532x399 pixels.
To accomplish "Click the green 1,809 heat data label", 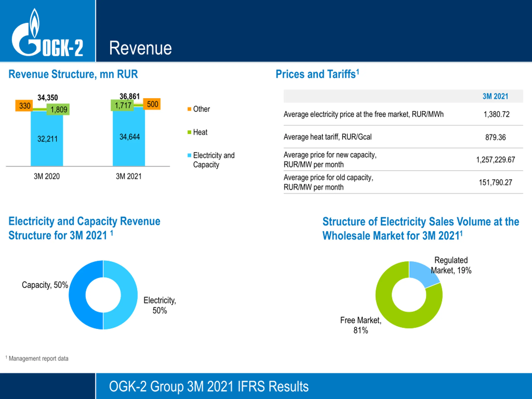I will point(58,110).
